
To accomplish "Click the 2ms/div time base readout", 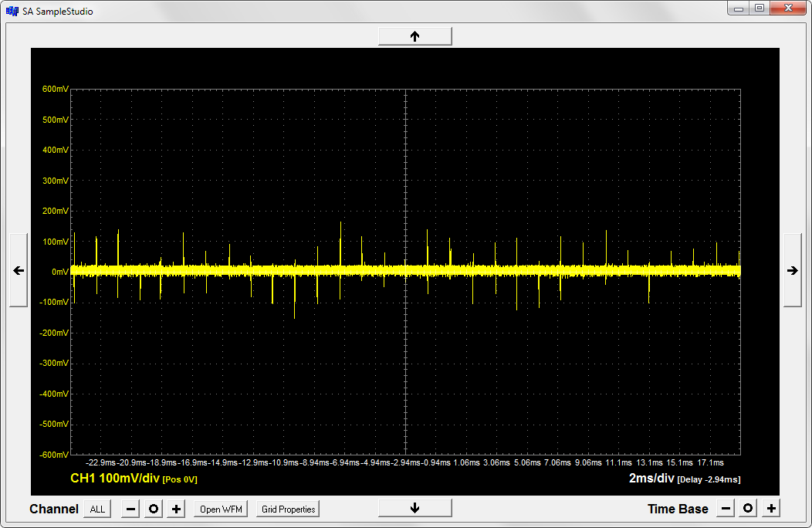I will [651, 479].
